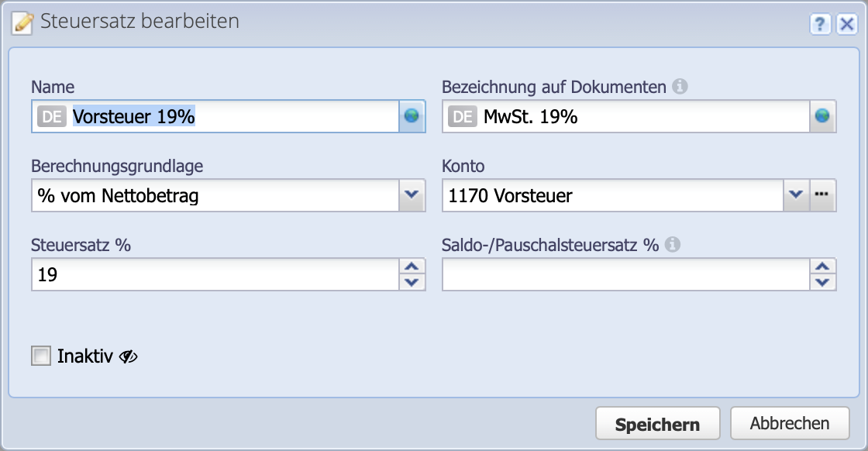Click the DE badge in Bezeichnung field

click(463, 117)
